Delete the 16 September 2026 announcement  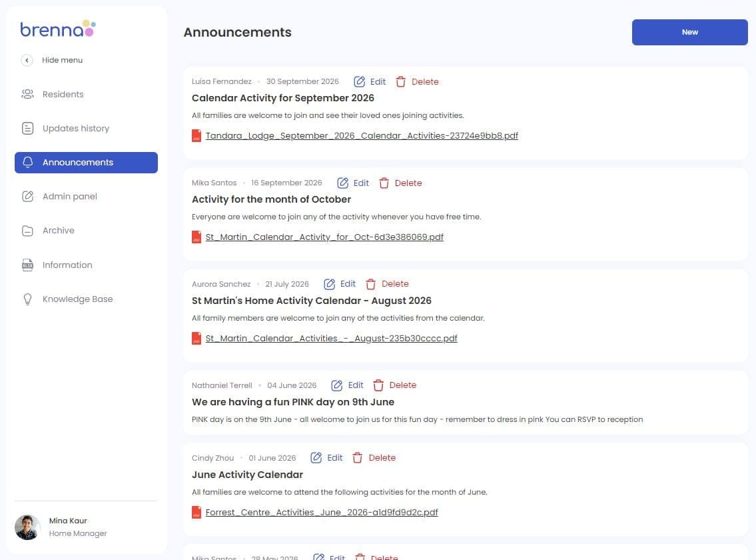[x=400, y=183]
